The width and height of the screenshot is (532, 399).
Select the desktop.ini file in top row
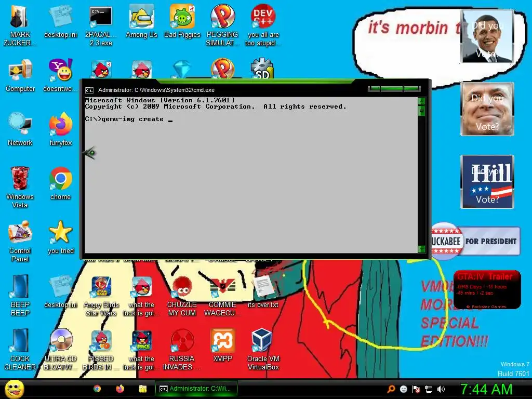point(60,21)
